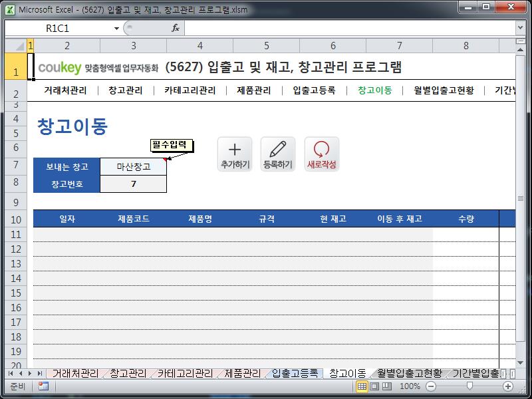This screenshot has height=399, width=532.
Task: Click the macro record icon in status bar
Action: pos(43,386)
